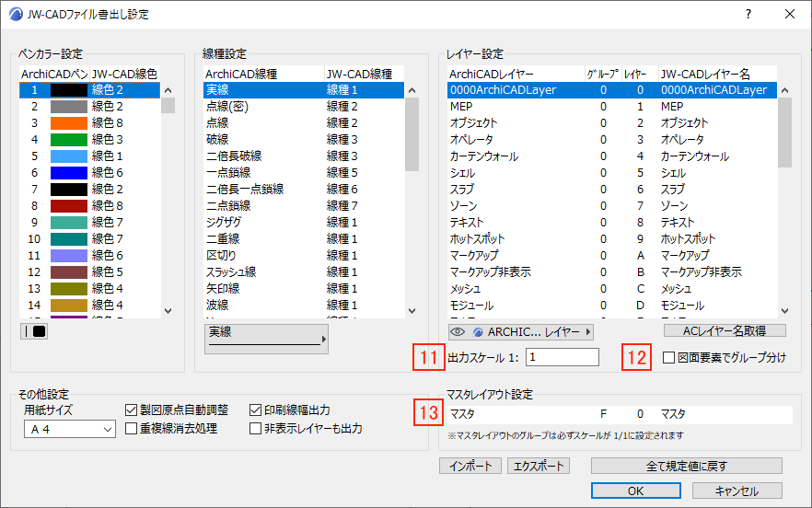
Task: Click 全て規定値に戻す button
Action: click(x=686, y=466)
